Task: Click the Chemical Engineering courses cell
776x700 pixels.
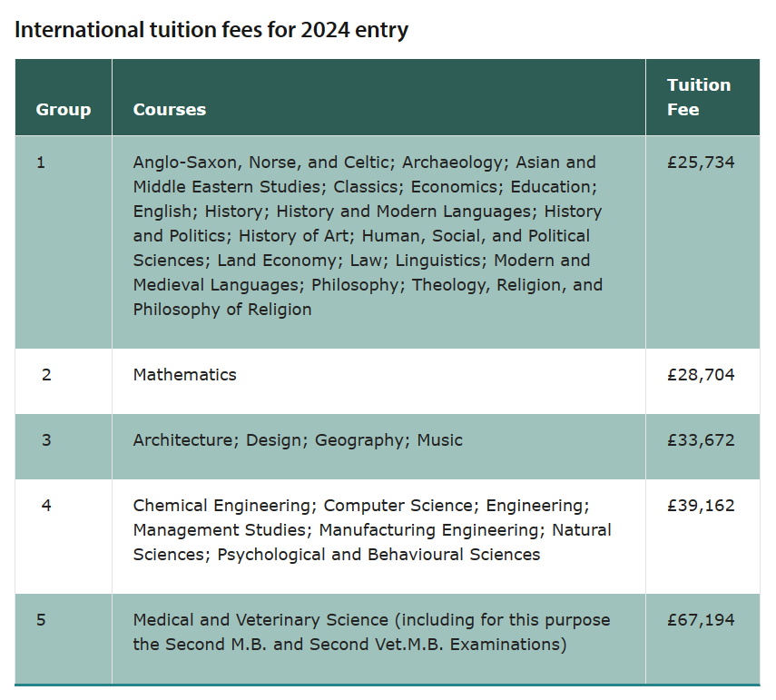Action: coord(372,530)
